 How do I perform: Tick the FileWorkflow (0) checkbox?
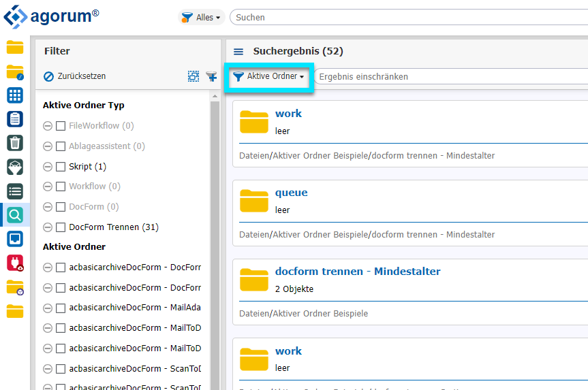[61, 126]
